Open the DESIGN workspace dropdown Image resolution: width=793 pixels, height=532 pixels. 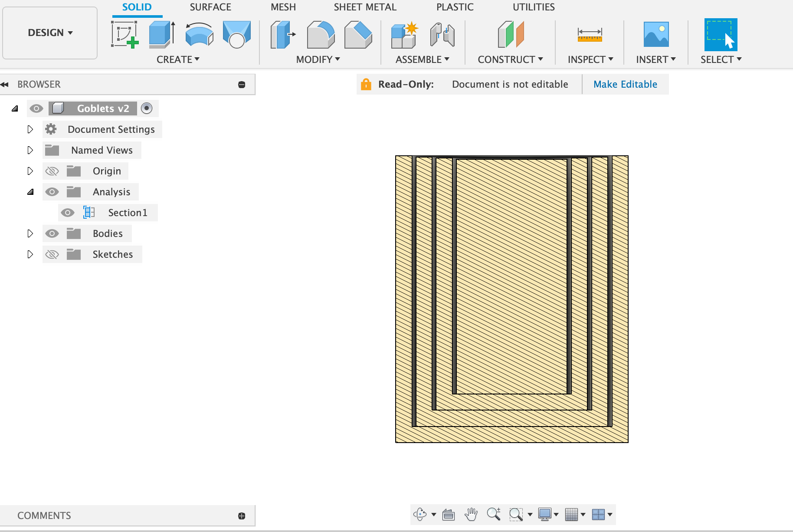point(49,32)
